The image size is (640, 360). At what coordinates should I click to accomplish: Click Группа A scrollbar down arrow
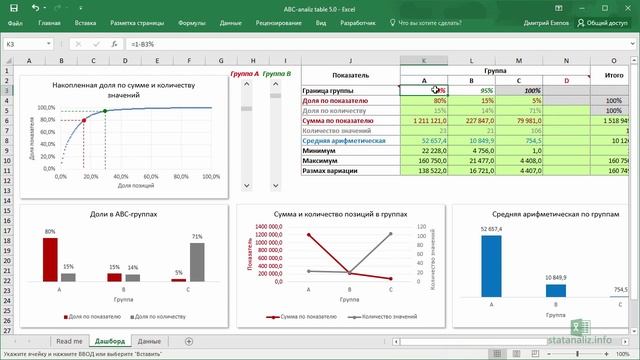coord(247,185)
